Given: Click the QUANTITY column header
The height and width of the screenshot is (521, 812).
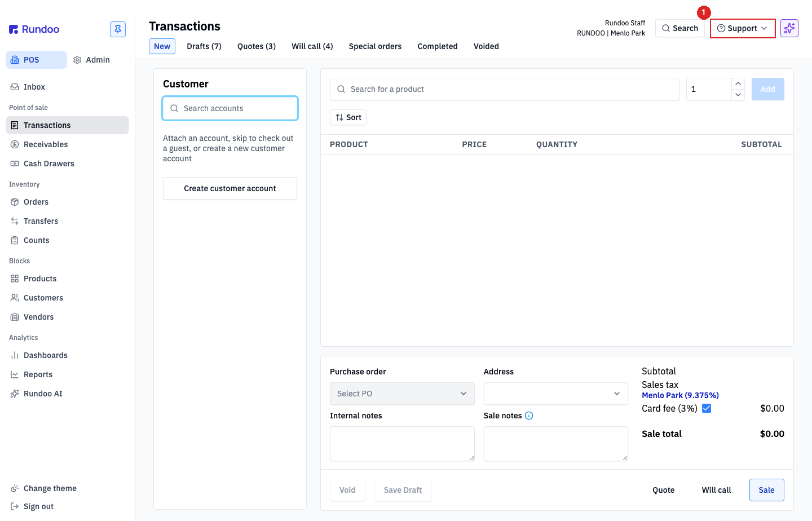Looking at the screenshot, I should (x=557, y=144).
